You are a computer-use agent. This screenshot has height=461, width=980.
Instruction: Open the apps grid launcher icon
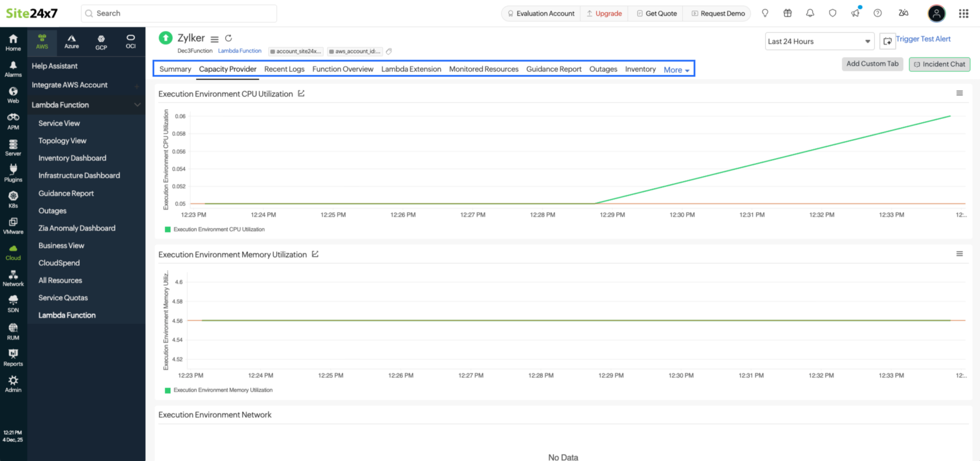(964, 13)
